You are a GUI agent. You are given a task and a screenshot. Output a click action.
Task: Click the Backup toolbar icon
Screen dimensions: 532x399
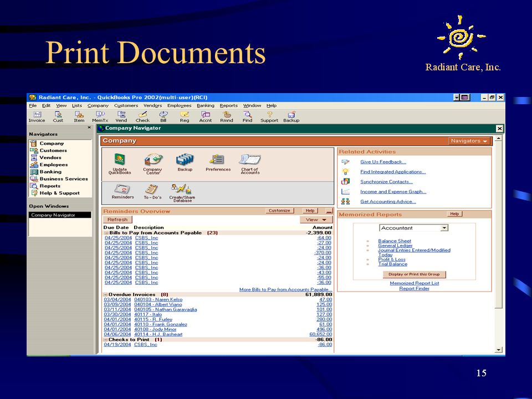click(x=291, y=117)
